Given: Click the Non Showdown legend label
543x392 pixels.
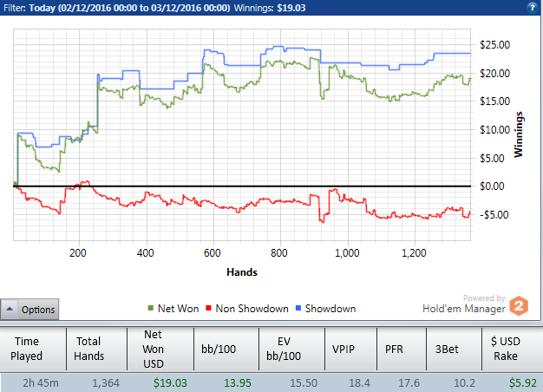Looking at the screenshot, I should tap(252, 309).
